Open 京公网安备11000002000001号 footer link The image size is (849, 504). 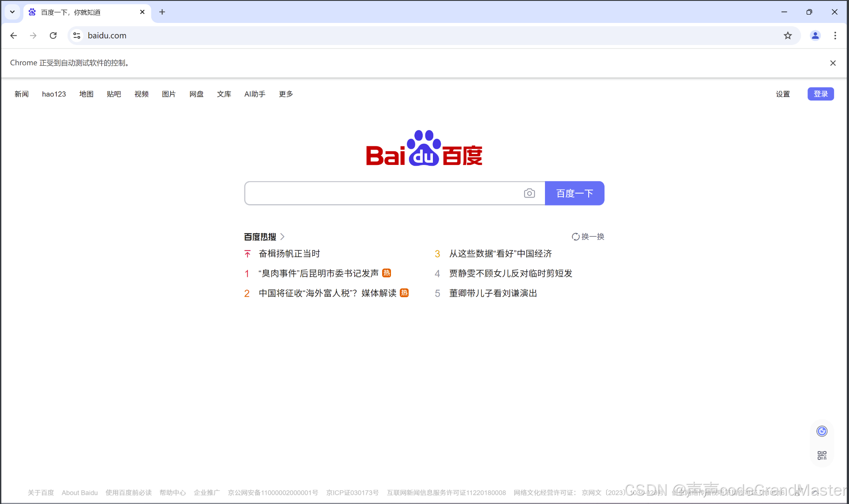tap(273, 493)
